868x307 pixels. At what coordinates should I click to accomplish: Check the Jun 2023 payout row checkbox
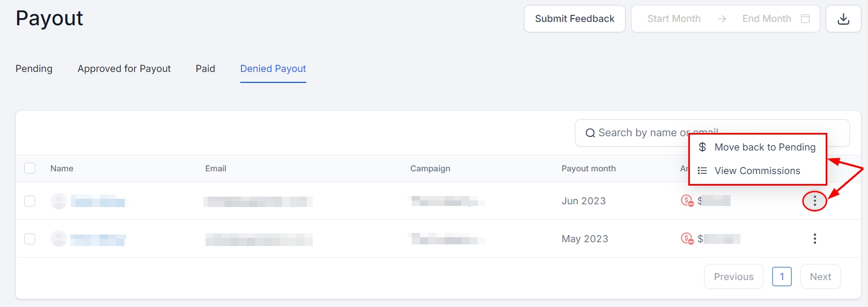(x=30, y=201)
